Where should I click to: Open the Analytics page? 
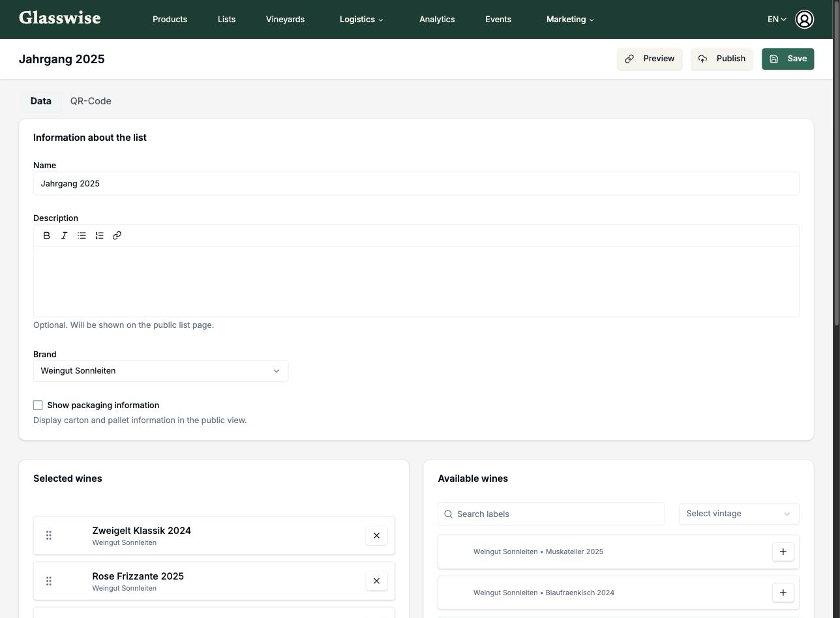coord(437,20)
